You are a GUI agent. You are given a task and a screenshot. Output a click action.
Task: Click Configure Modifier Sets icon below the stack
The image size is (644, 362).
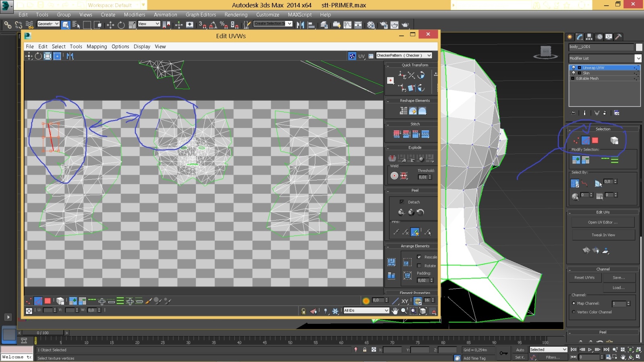[x=617, y=113]
